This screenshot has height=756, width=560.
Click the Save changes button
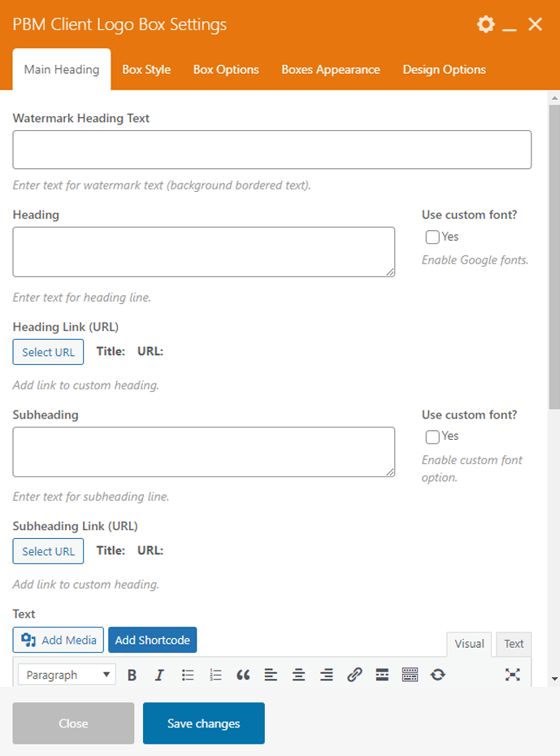click(204, 723)
